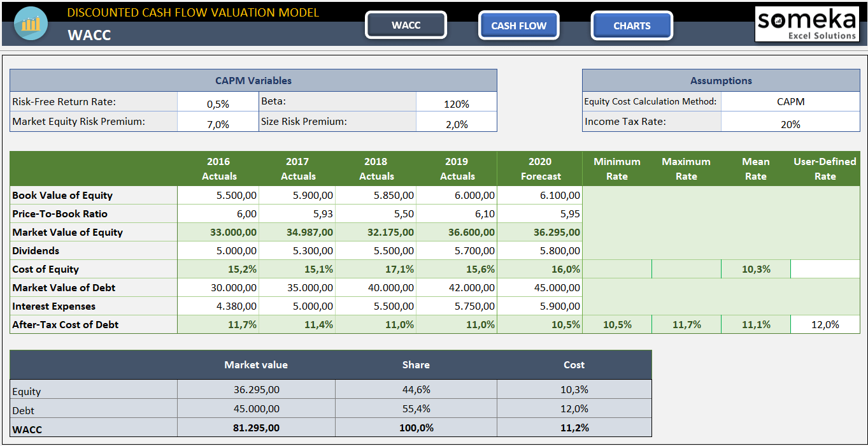The image size is (868, 446).
Task: Navigate to the CASH FLOW sheet
Action: click(518, 25)
